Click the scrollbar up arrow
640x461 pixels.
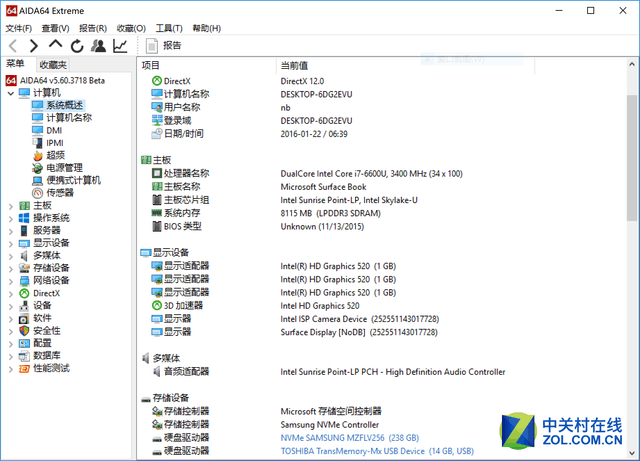632,64
